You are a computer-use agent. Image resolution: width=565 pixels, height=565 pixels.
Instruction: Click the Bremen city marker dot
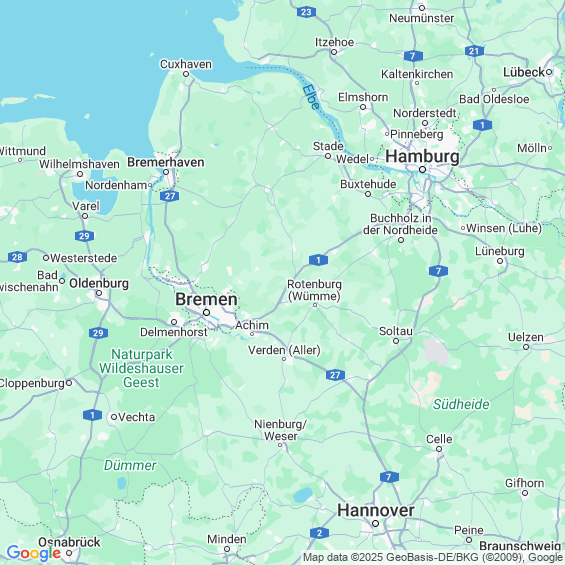click(x=206, y=312)
